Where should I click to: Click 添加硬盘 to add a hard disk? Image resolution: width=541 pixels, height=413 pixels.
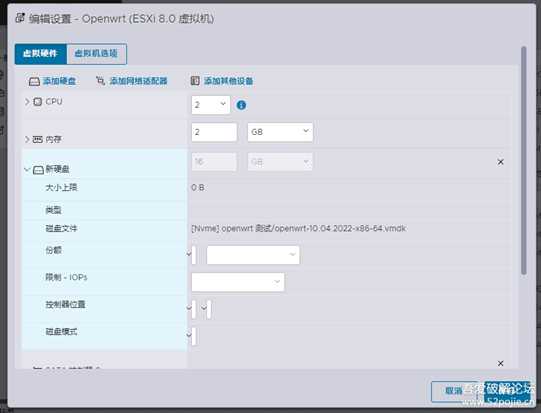[59, 81]
